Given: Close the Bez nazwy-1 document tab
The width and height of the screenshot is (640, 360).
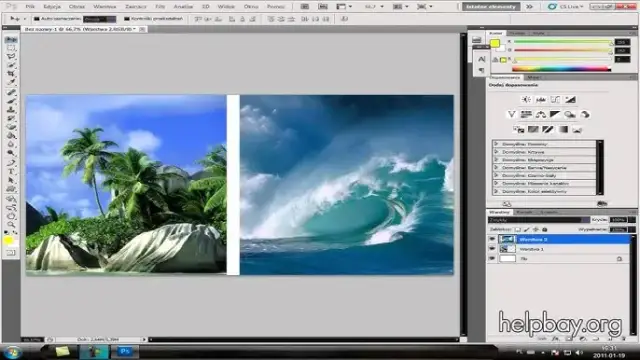Looking at the screenshot, I should (142, 29).
